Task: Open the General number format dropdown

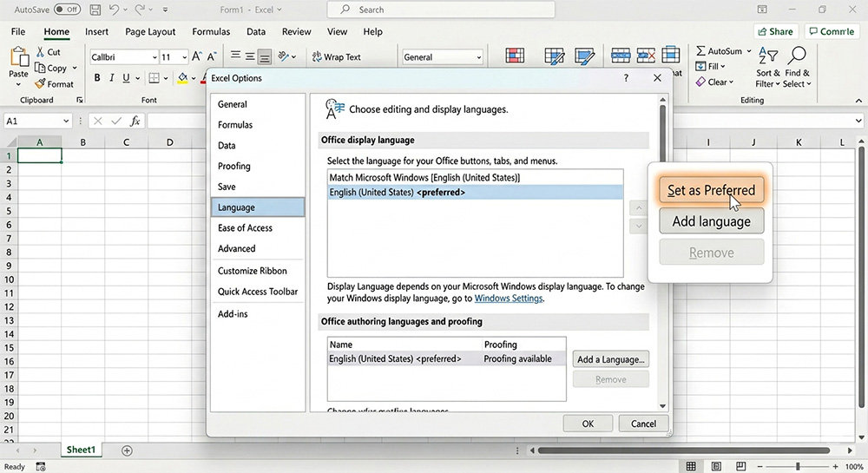Action: 479,57
